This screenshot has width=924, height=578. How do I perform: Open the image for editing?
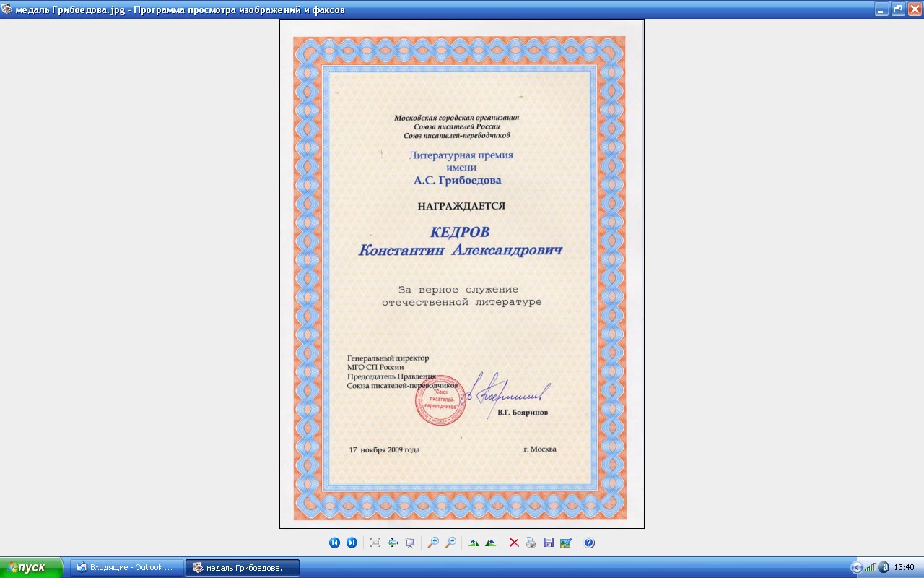566,543
